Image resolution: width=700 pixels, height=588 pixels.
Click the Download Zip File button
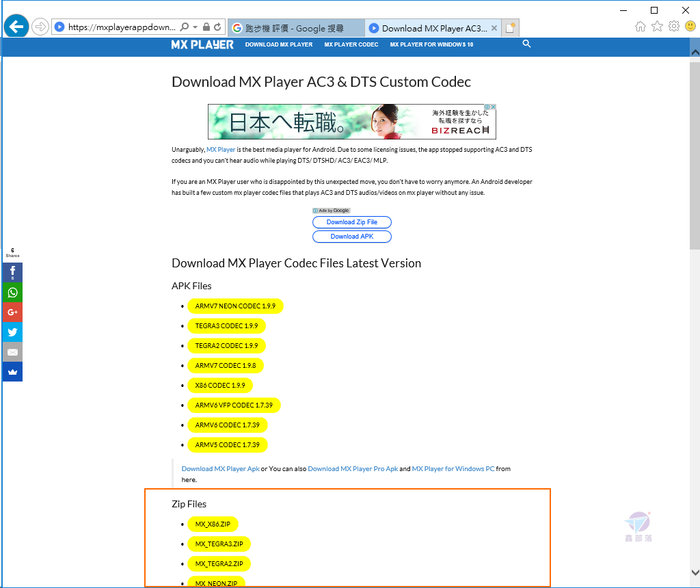(x=352, y=222)
